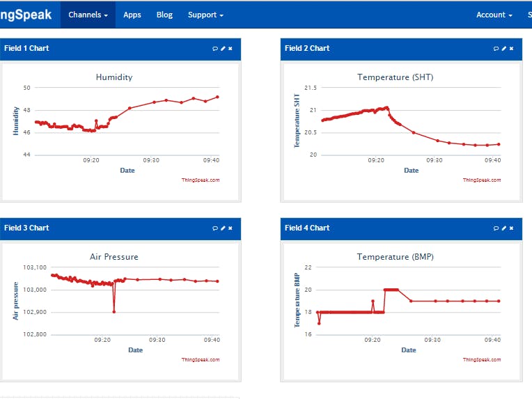The width and height of the screenshot is (532, 399).
Task: Select the Field 3 Chart title bar
Action: (120, 228)
